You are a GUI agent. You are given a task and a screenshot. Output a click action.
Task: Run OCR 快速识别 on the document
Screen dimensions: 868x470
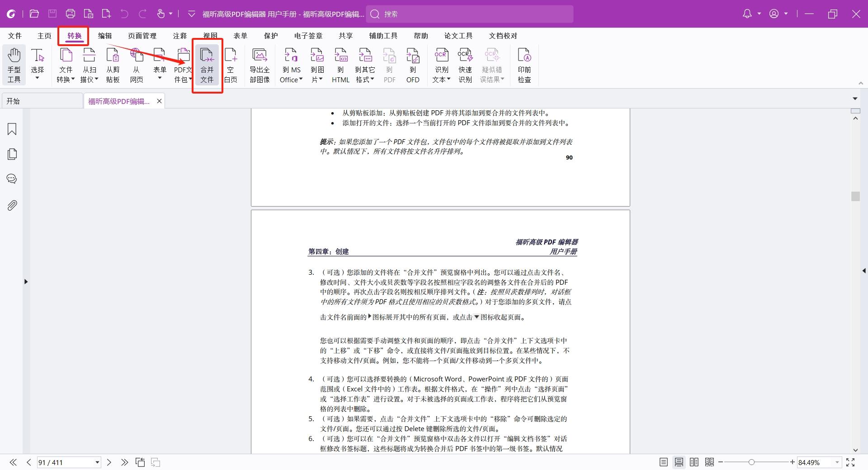click(x=465, y=65)
